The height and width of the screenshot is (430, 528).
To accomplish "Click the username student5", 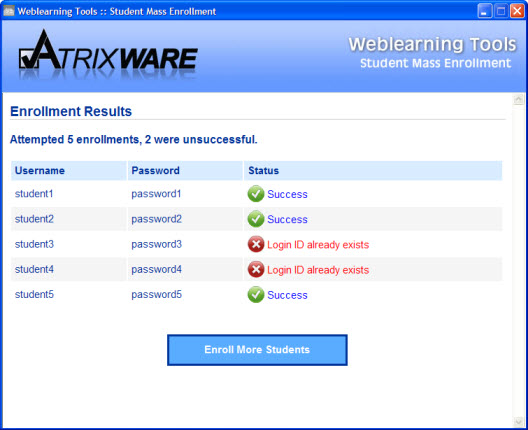I will point(34,295).
